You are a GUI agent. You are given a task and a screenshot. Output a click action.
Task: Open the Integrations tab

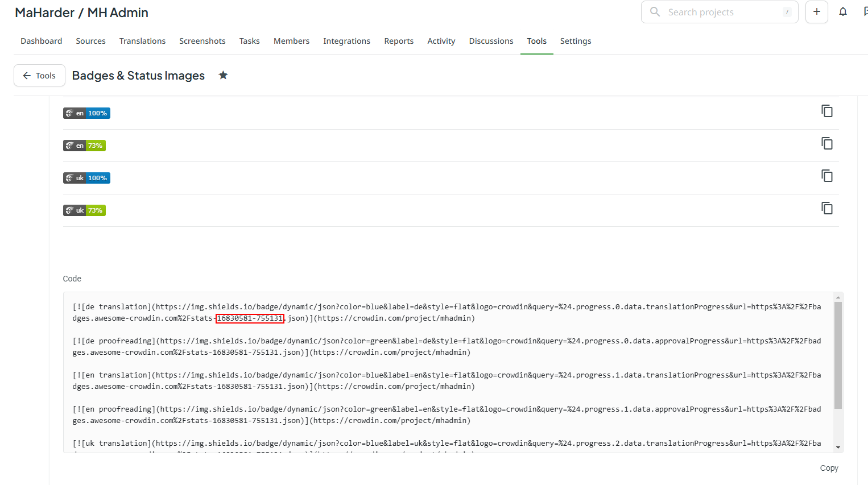[x=346, y=41]
